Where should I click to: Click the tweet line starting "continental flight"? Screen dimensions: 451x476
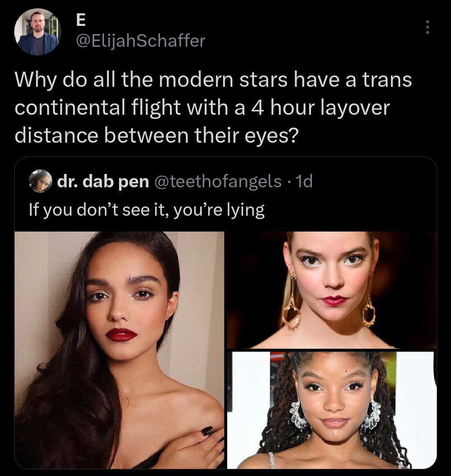click(x=202, y=108)
